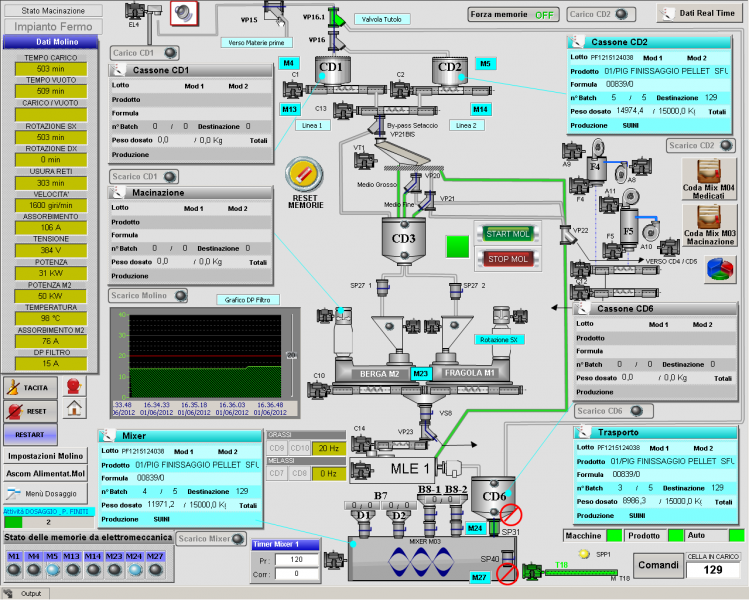This screenshot has height=600, width=749.
Task: Adjust the DP filter chart slider
Action: (291, 355)
